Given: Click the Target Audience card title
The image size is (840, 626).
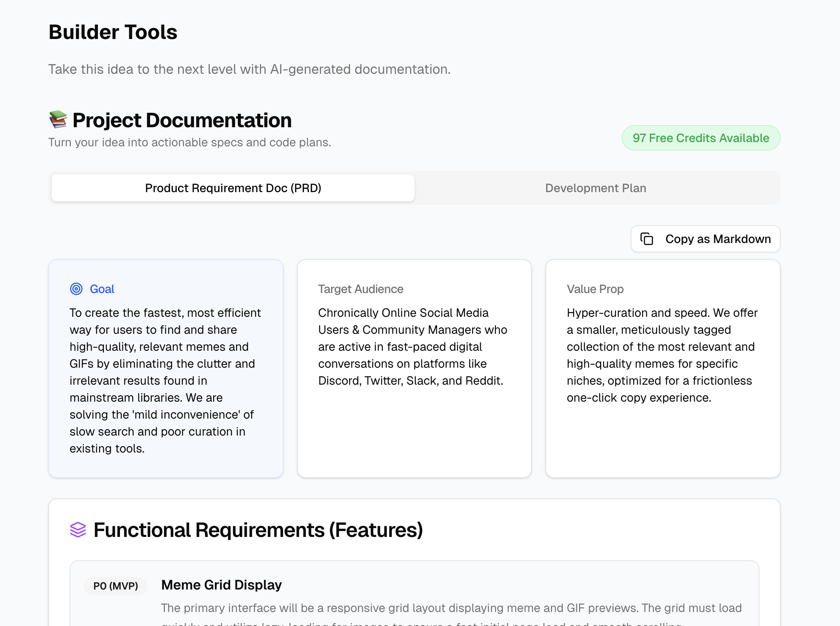Looking at the screenshot, I should click(x=360, y=289).
